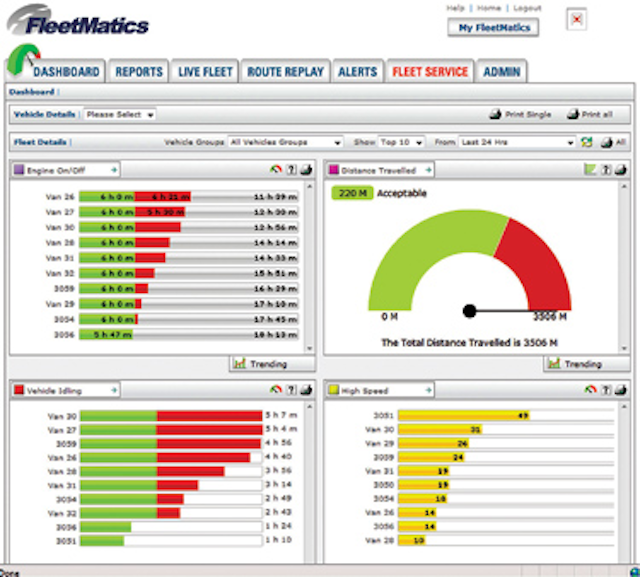Viewport: 640px width, 577px height.
Task: Print the Engine On/Off panel via printer icon
Action: (307, 169)
